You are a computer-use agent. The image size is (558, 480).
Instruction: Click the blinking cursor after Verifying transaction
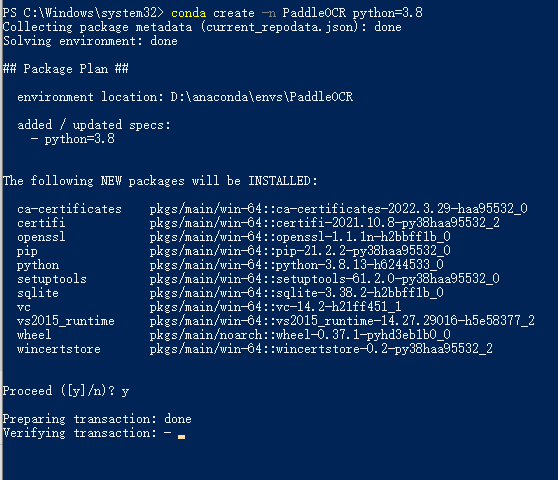181,436
